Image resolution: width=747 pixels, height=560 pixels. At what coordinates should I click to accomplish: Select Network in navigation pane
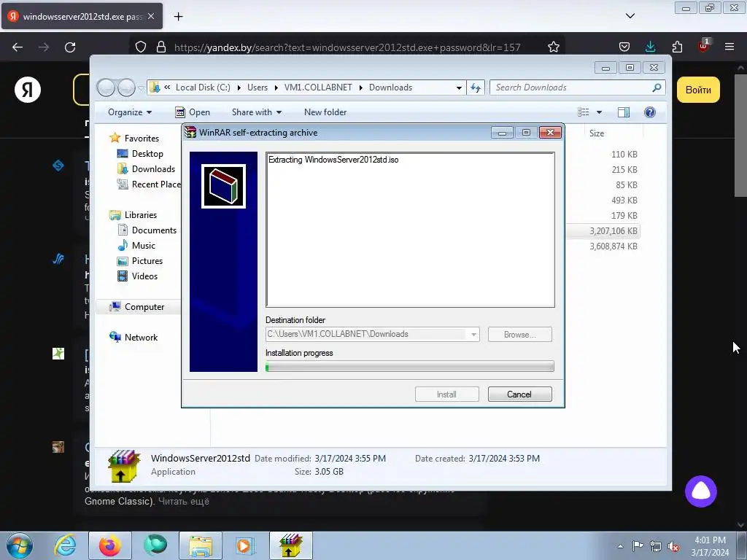coord(141,338)
